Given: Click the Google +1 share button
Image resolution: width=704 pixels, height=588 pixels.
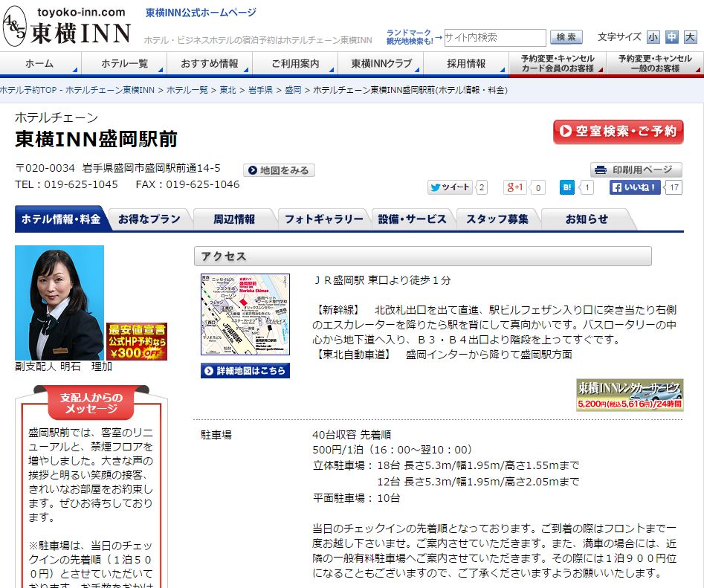Looking at the screenshot, I should point(515,187).
